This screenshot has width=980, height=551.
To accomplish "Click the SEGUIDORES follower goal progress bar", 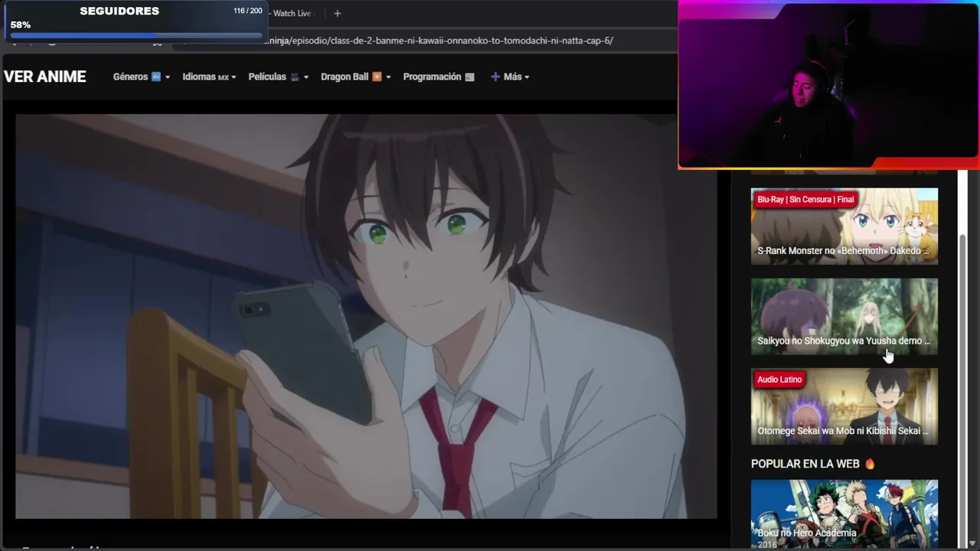I will tap(136, 34).
